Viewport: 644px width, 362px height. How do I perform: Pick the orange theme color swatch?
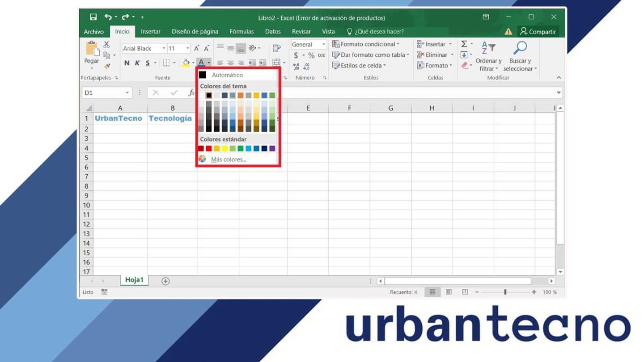pyautogui.click(x=241, y=95)
